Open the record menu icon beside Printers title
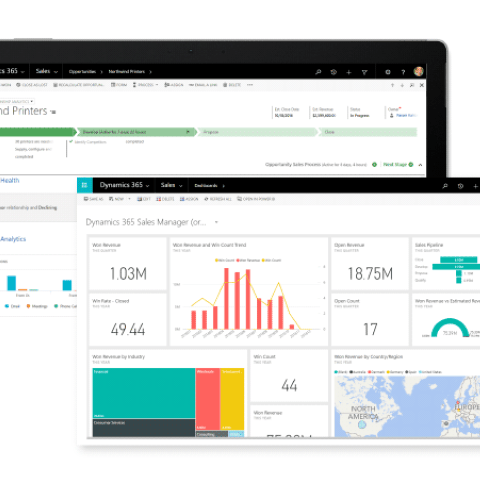This screenshot has height=480, width=480. coord(53,112)
